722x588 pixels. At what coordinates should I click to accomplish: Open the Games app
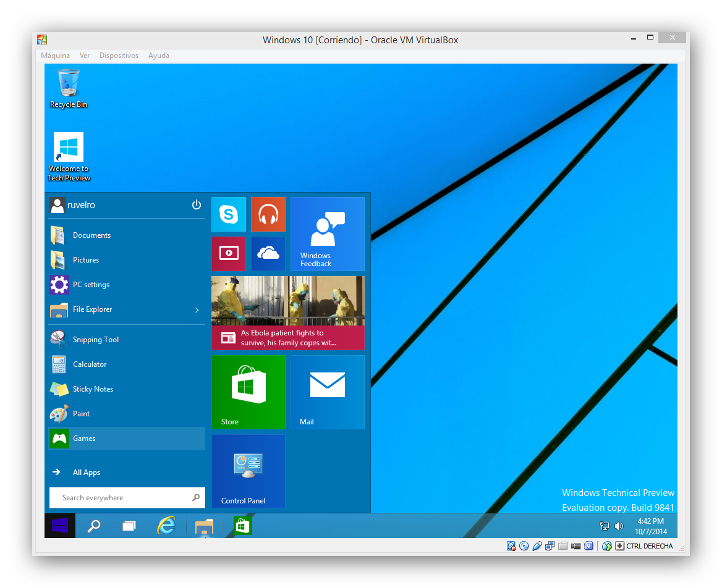[127, 439]
